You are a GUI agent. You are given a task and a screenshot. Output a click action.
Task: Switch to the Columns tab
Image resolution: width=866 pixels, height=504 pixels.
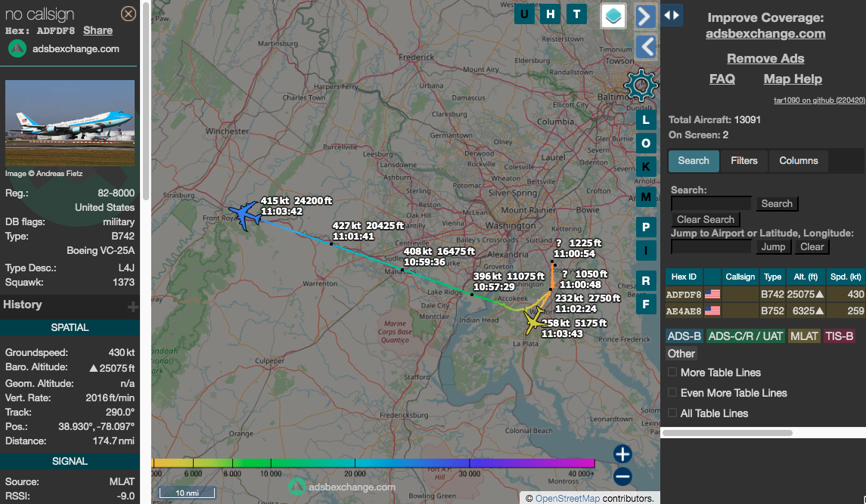click(x=798, y=161)
